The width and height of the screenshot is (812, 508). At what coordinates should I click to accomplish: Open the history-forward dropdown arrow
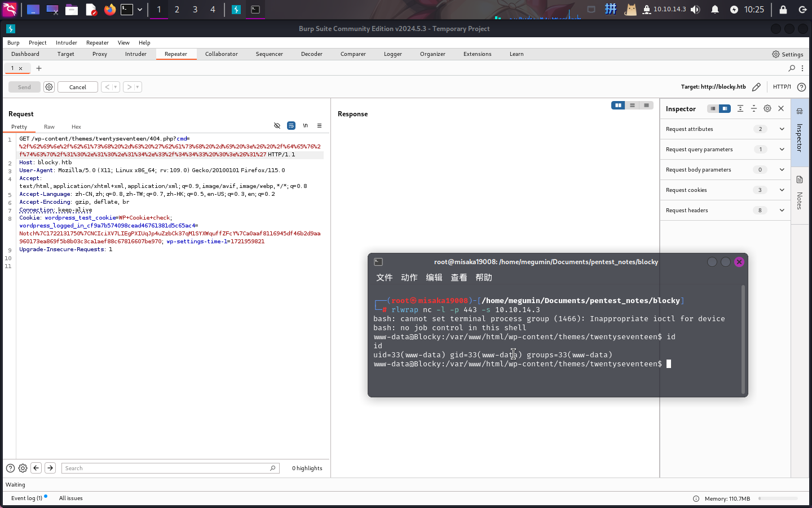pos(138,87)
